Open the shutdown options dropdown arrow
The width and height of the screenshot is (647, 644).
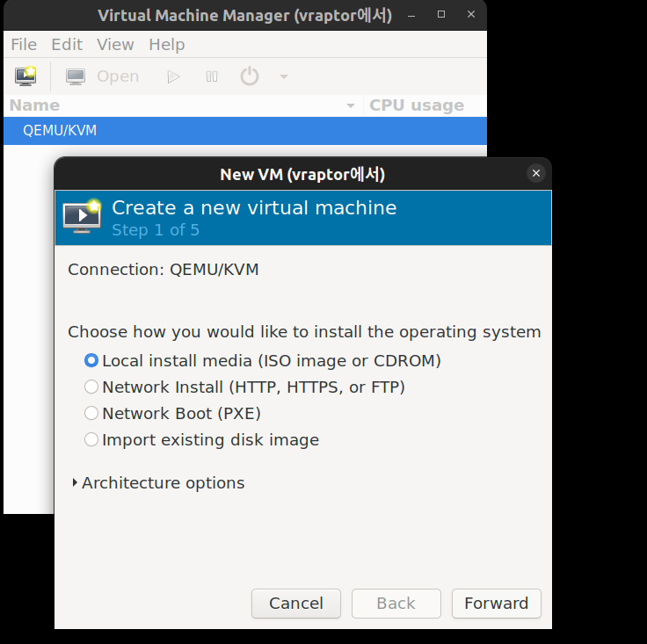coord(284,76)
